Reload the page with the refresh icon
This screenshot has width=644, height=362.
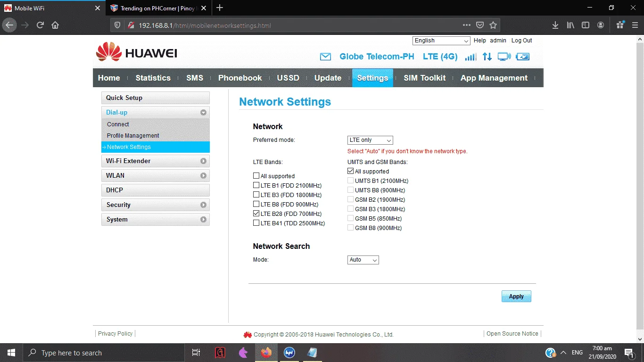[x=40, y=25]
